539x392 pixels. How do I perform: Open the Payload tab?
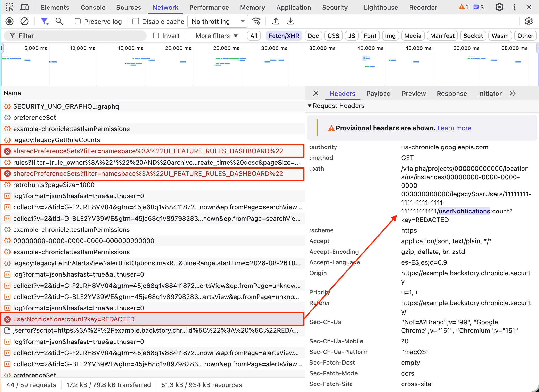coord(378,93)
